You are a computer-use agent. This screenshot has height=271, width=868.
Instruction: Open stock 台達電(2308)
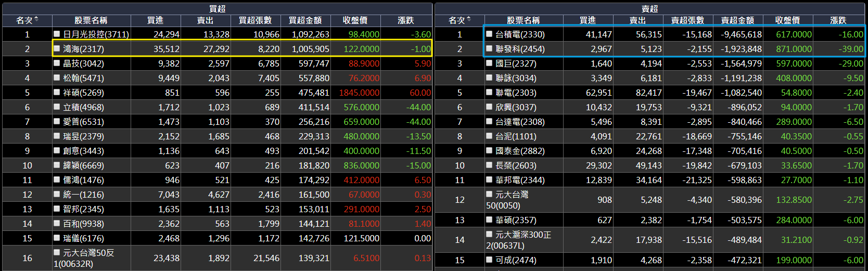[x=520, y=122]
